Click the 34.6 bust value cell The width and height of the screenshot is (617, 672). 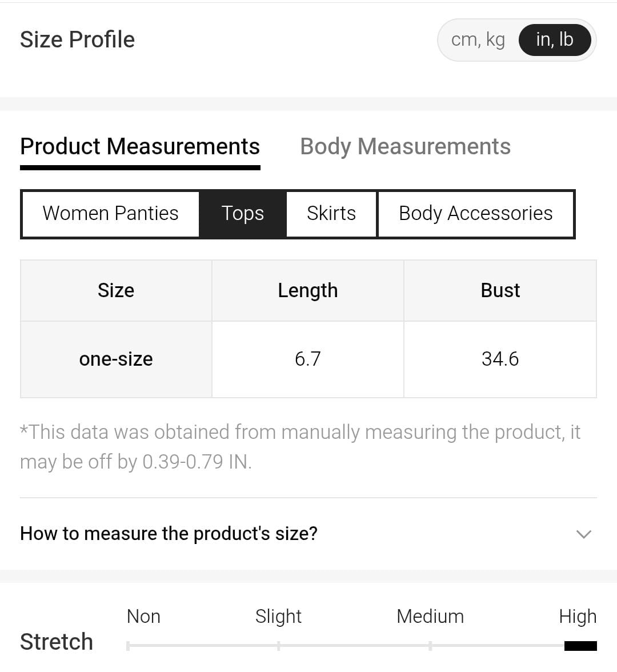(x=500, y=359)
